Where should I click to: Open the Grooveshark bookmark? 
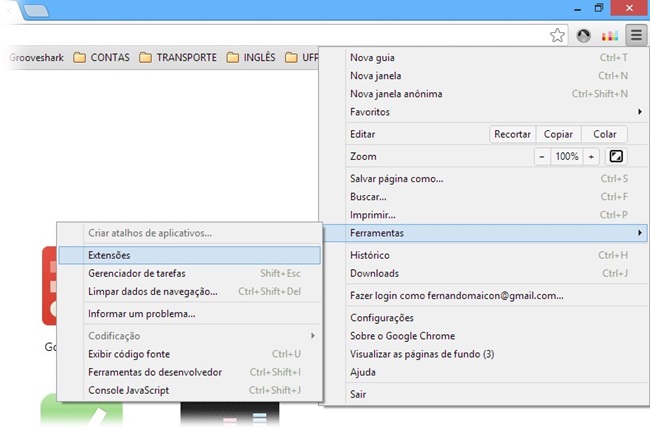click(36, 57)
